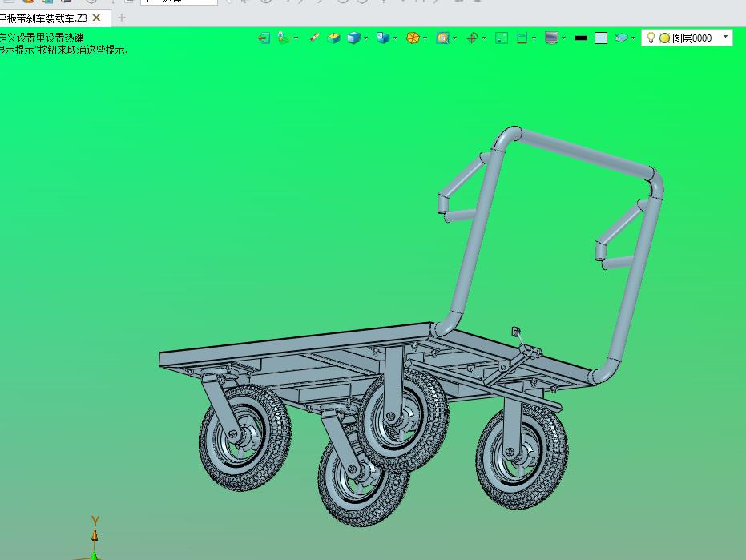Click the teal layer manager icon
The height and width of the screenshot is (560, 746).
[x=621, y=38]
